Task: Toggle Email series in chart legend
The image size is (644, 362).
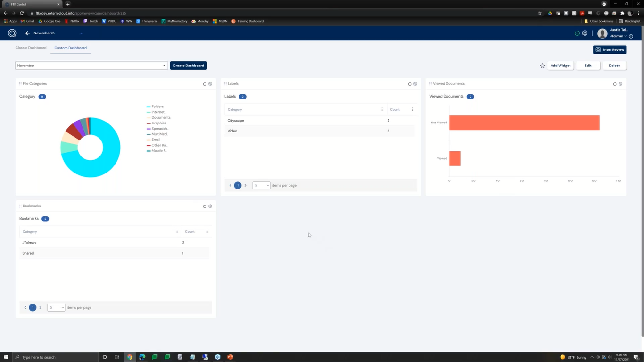Action: coord(156,140)
